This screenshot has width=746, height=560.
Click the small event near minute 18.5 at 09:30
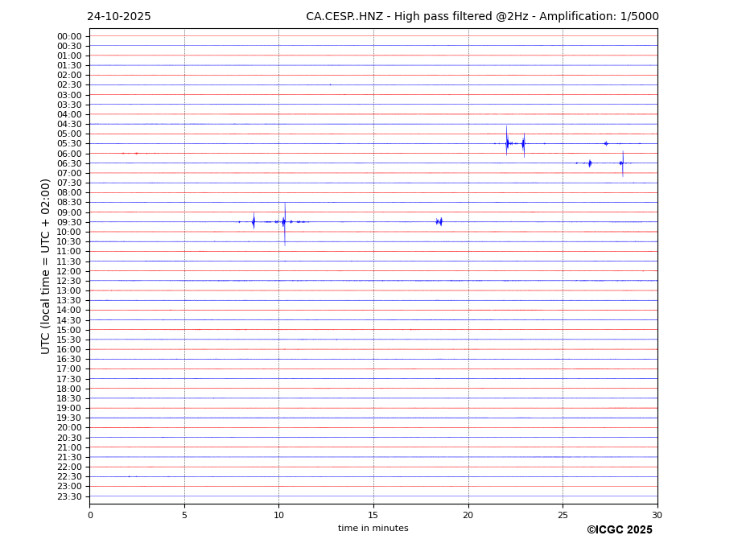(x=439, y=221)
